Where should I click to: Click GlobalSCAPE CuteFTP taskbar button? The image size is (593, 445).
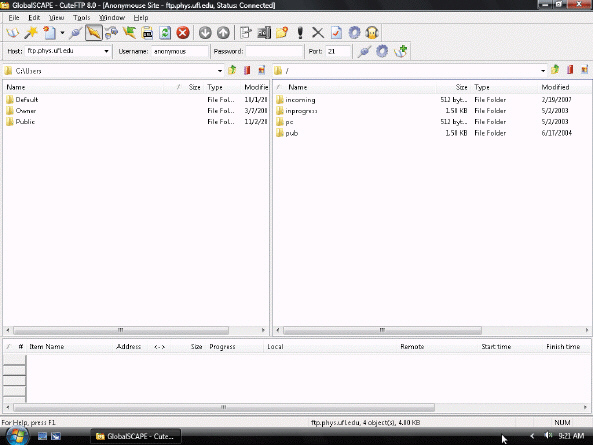[x=136, y=436]
